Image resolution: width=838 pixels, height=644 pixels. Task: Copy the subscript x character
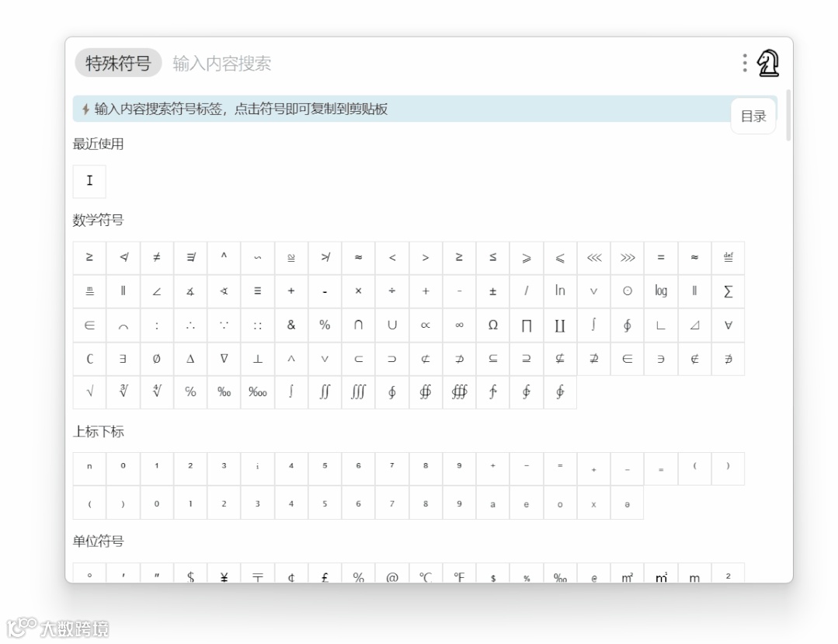(x=594, y=503)
